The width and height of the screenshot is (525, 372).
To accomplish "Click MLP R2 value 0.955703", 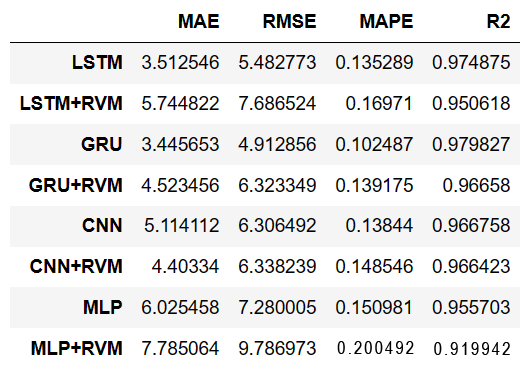I will 471,307.
